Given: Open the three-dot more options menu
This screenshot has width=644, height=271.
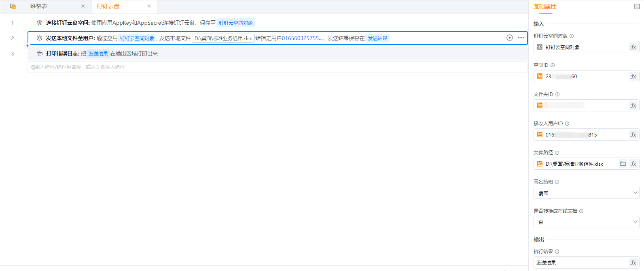Looking at the screenshot, I should tap(521, 38).
